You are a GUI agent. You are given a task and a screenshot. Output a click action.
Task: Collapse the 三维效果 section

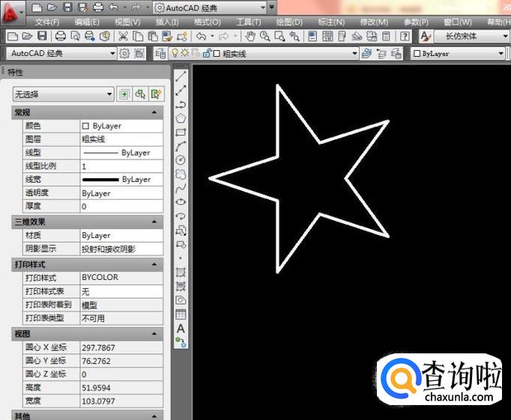(x=154, y=222)
